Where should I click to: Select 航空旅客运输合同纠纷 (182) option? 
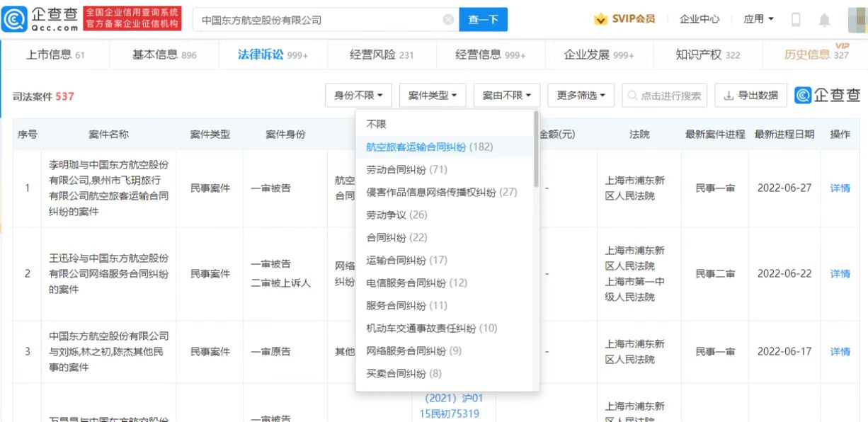tap(445, 147)
